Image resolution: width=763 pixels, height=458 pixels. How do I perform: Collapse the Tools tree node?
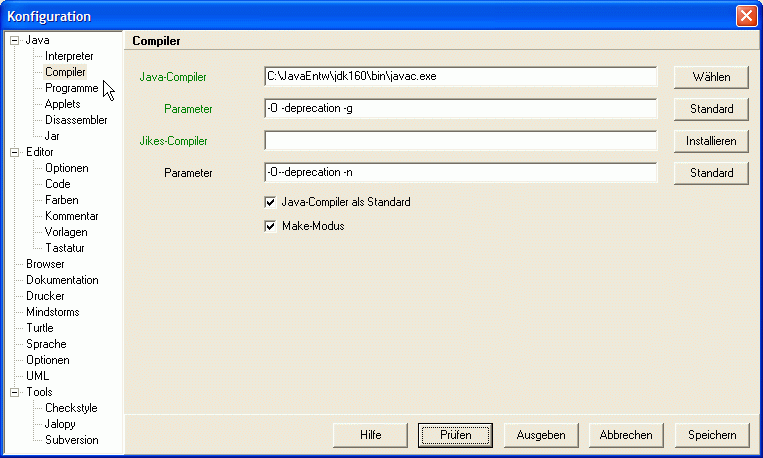[x=15, y=392]
